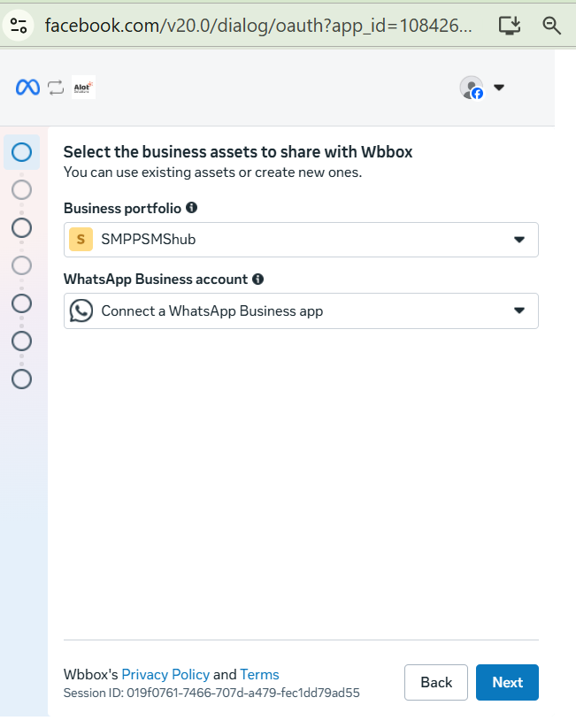Open the Terms link
Viewport: 576px width, 728px height.
259,674
